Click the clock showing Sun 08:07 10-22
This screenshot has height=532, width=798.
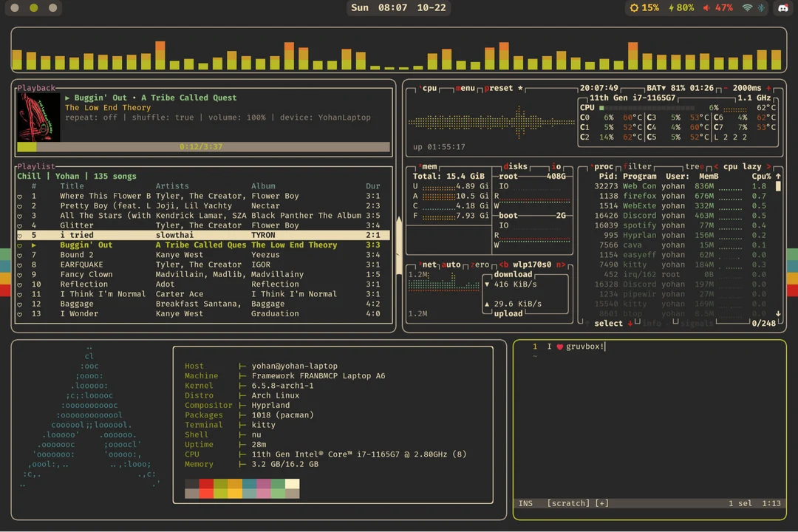(x=398, y=8)
